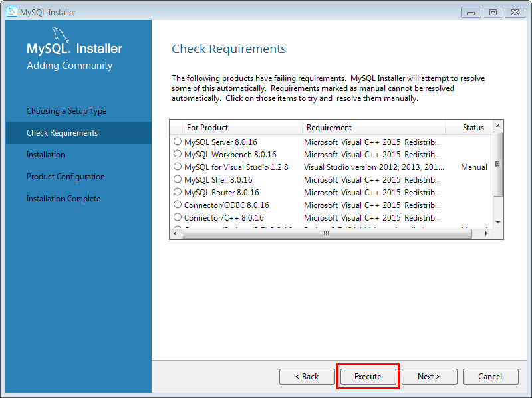The width and height of the screenshot is (532, 398).
Task: Sort by the For Product column header
Action: (242, 128)
